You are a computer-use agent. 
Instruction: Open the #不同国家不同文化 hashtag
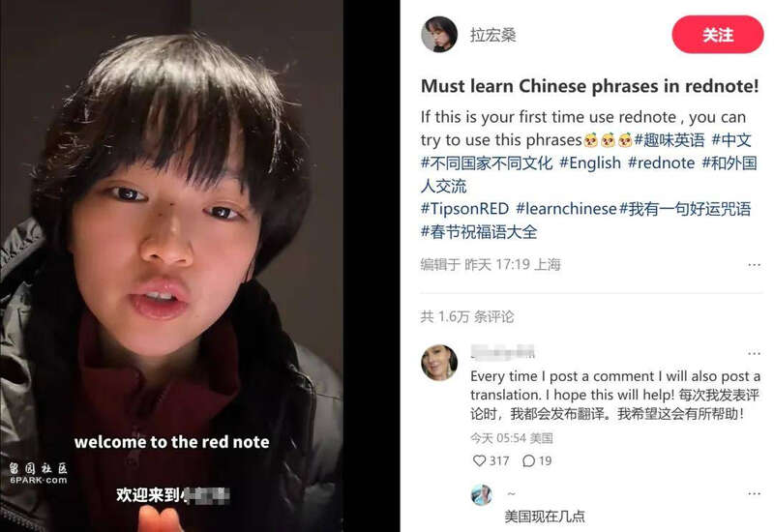click(x=487, y=163)
